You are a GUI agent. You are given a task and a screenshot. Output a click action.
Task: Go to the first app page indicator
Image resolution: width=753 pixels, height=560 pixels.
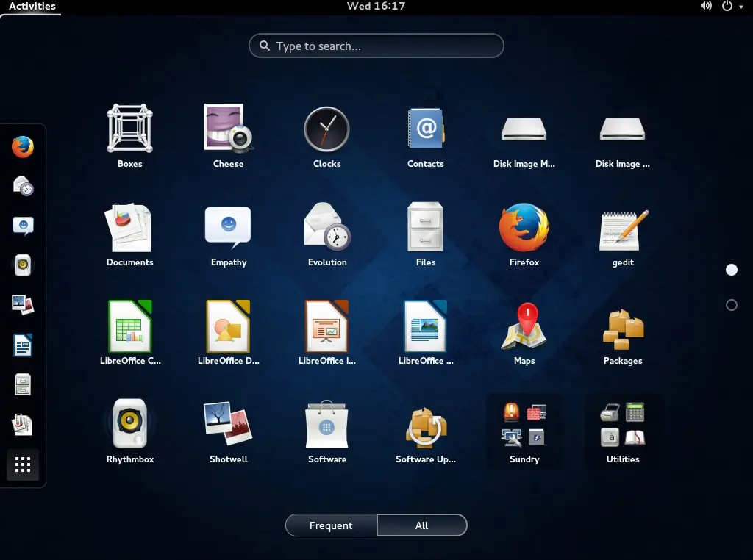point(732,270)
